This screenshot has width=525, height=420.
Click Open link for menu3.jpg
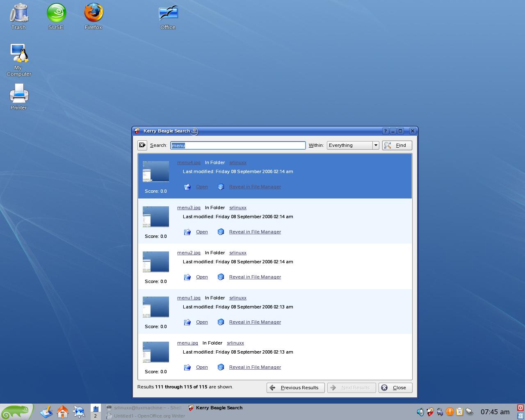202,232
